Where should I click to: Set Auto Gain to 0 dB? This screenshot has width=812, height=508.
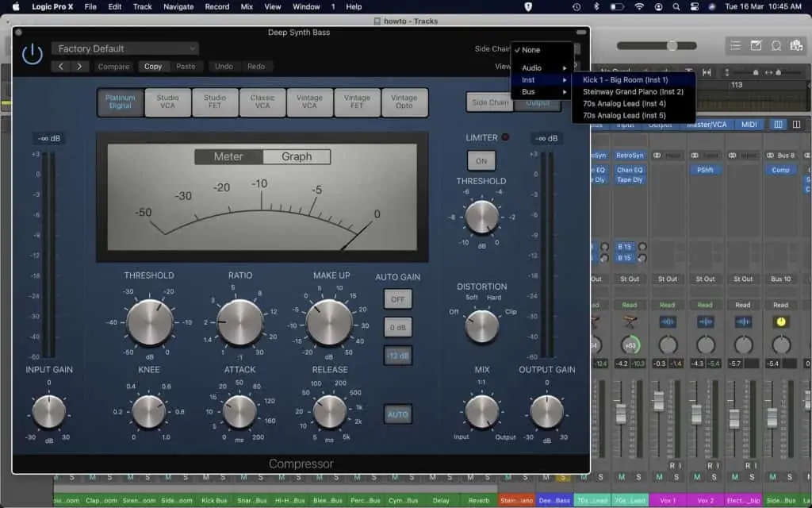(398, 328)
